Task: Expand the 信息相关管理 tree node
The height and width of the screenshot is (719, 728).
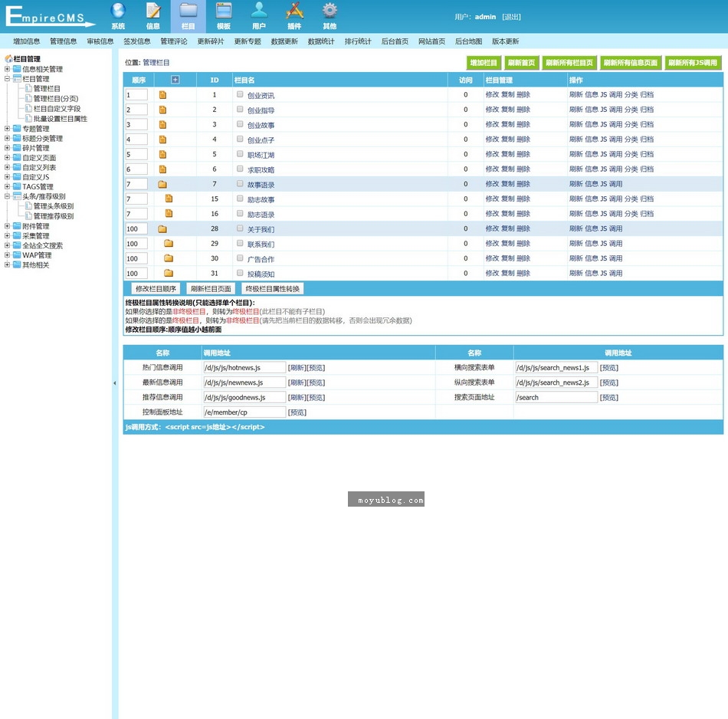Action: click(x=7, y=69)
